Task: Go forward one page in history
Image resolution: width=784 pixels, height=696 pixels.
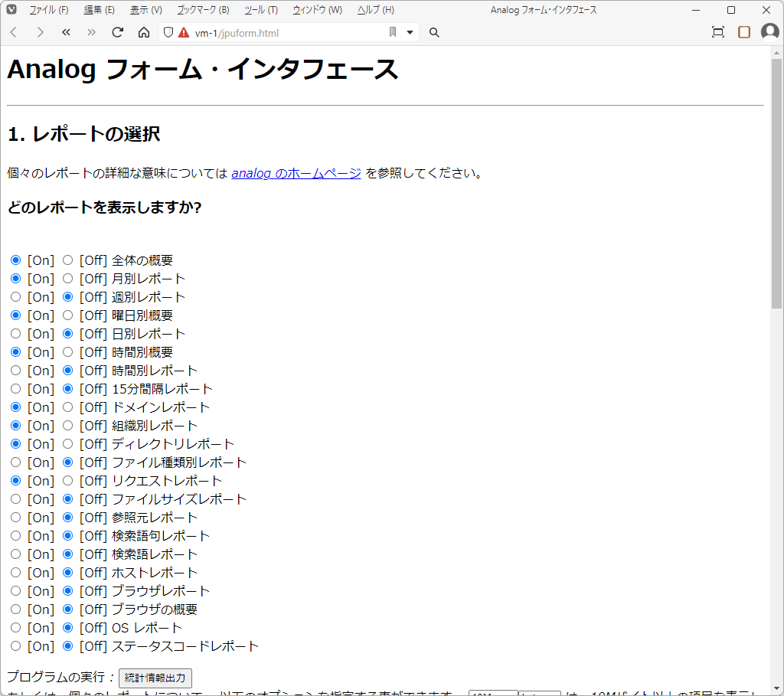Action: tap(40, 32)
